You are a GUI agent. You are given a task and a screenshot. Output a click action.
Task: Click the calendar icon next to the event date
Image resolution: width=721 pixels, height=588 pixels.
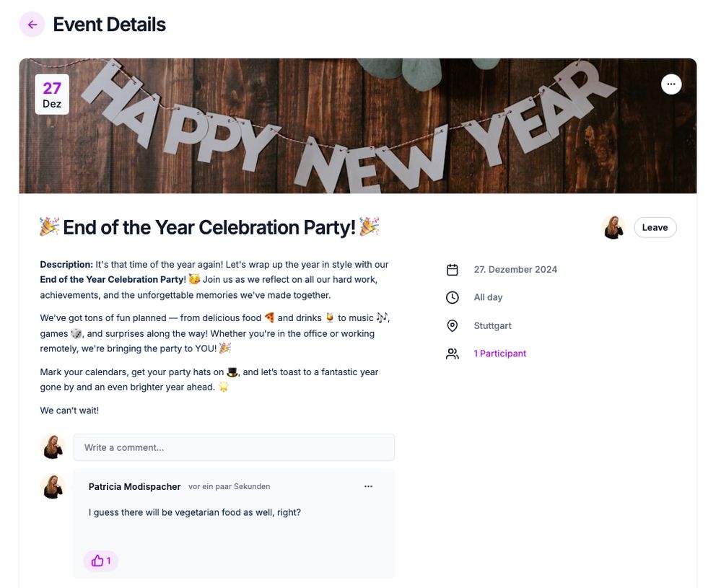(x=453, y=268)
